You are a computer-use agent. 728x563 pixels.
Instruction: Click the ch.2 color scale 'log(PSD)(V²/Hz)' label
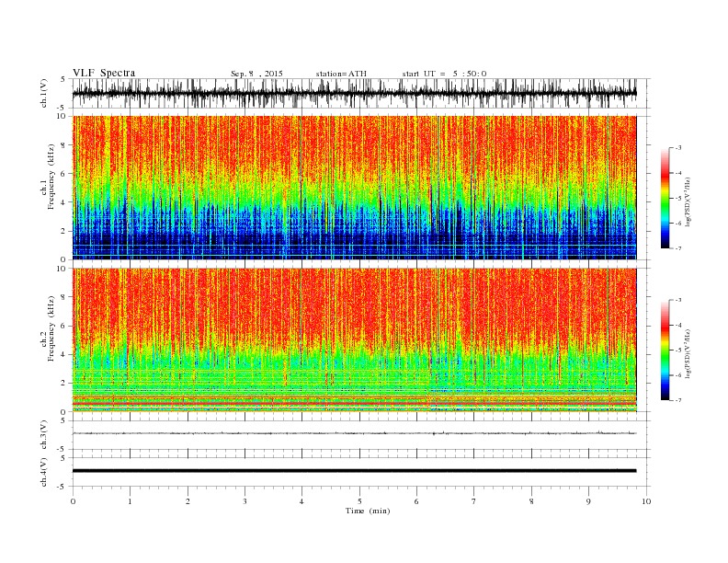point(688,353)
